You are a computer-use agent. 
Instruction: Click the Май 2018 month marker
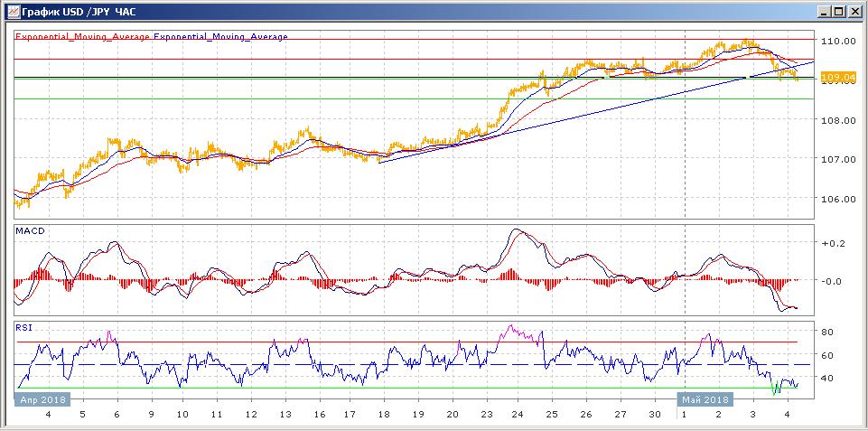(705, 399)
